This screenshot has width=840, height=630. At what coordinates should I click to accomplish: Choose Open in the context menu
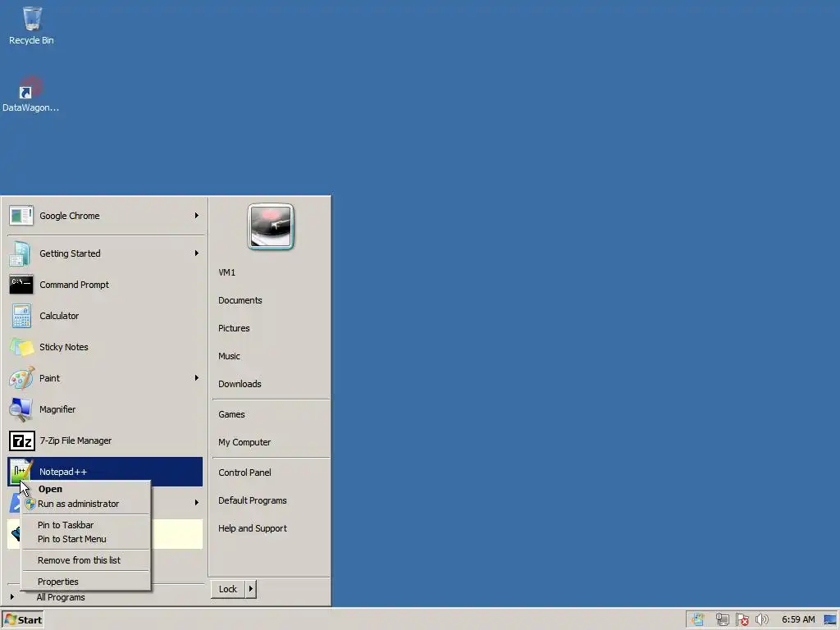[85, 489]
